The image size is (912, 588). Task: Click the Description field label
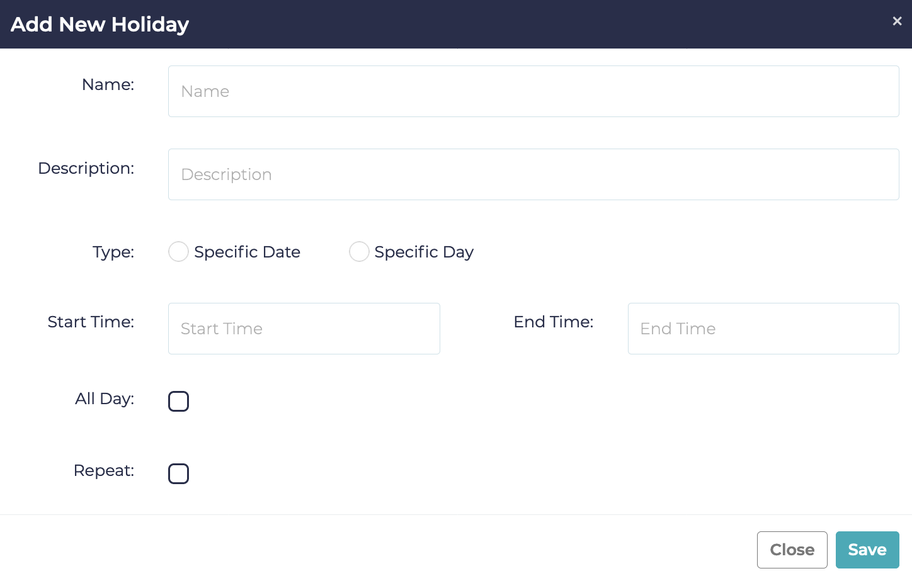tap(86, 168)
